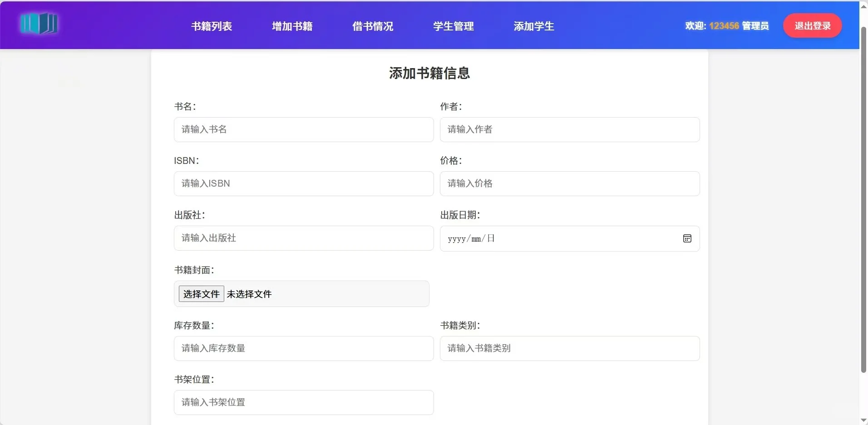The width and height of the screenshot is (868, 425).
Task: Click the 请输入书架位置 input
Action: pos(304,402)
